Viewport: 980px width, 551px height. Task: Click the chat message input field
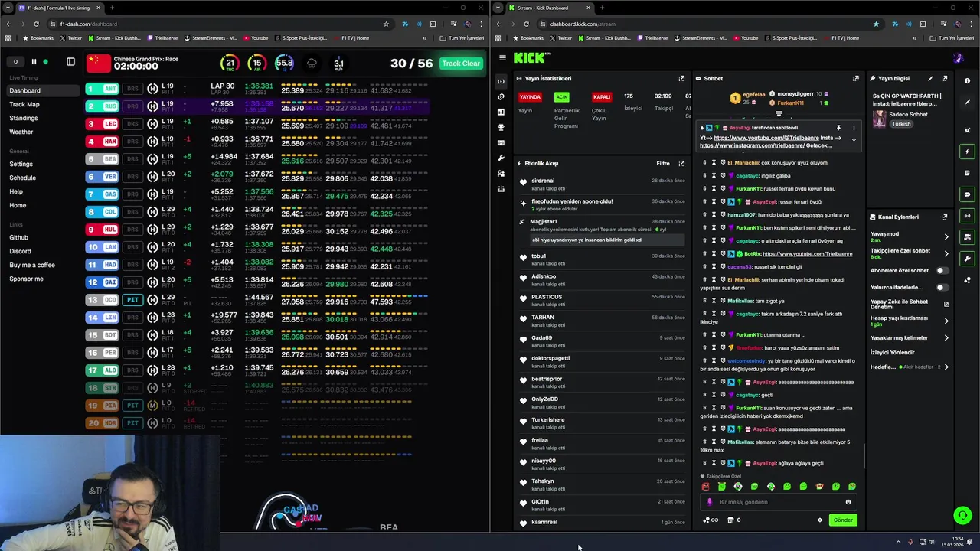click(779, 502)
